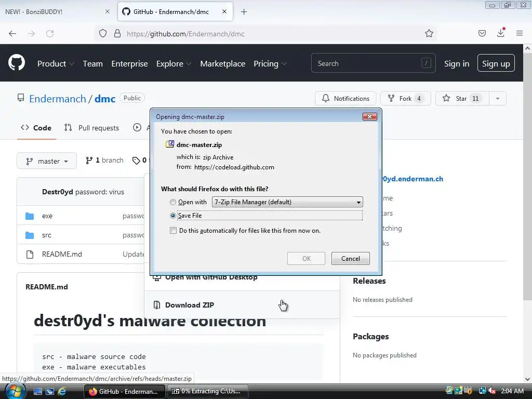The height and width of the screenshot is (399, 532).
Task: Switch to the NEW! - BonziBUDDY! browser tab
Action: point(58,12)
